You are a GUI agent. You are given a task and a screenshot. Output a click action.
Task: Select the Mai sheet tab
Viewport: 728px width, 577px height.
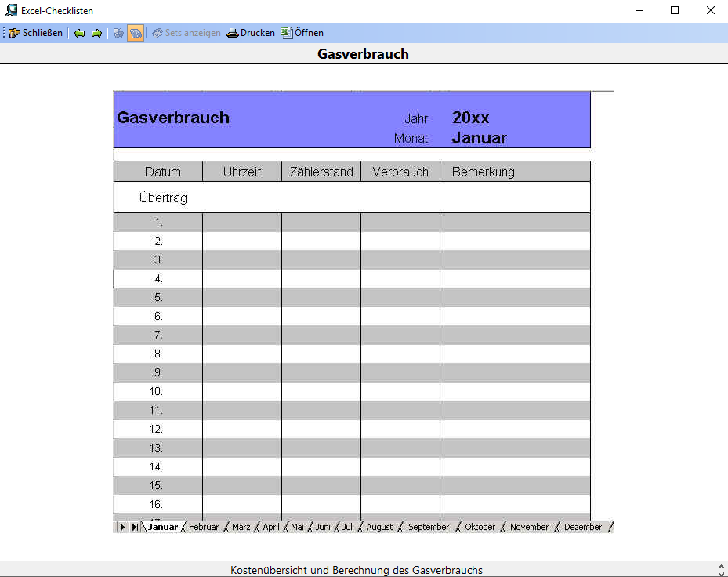tap(297, 527)
